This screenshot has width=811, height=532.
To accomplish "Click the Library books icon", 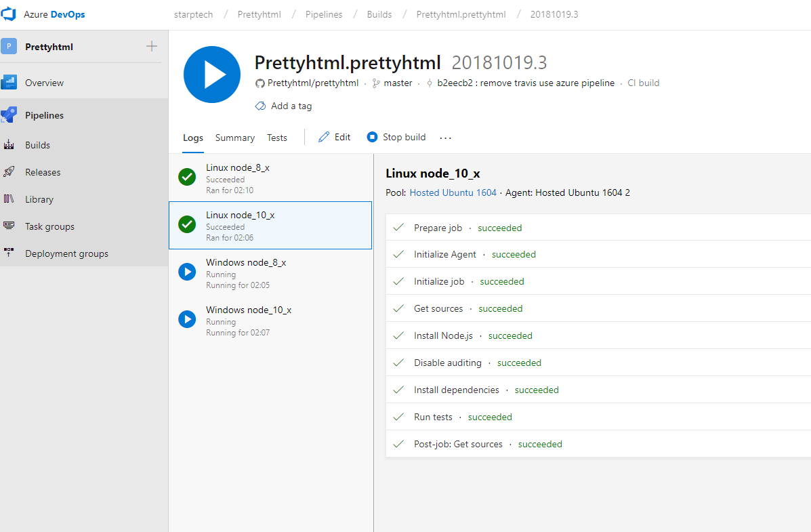I will click(9, 199).
